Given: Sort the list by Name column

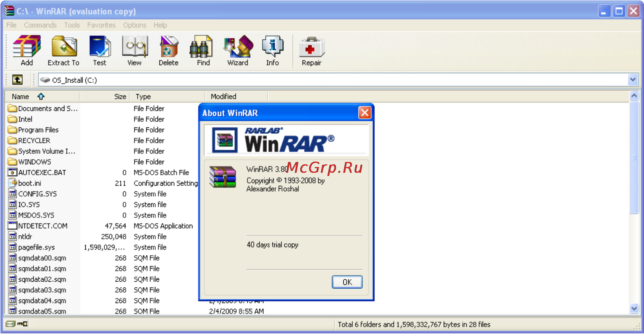Looking at the screenshot, I should click(x=42, y=96).
